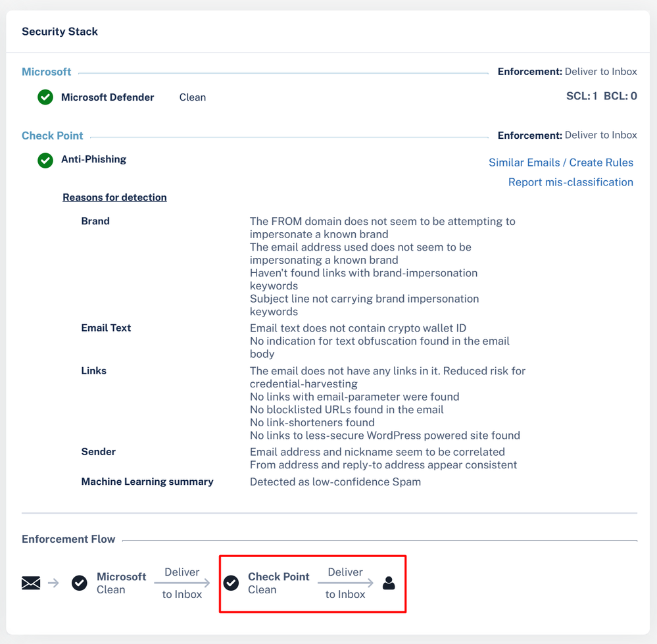Click the SCL: 1 score value

coord(581,96)
